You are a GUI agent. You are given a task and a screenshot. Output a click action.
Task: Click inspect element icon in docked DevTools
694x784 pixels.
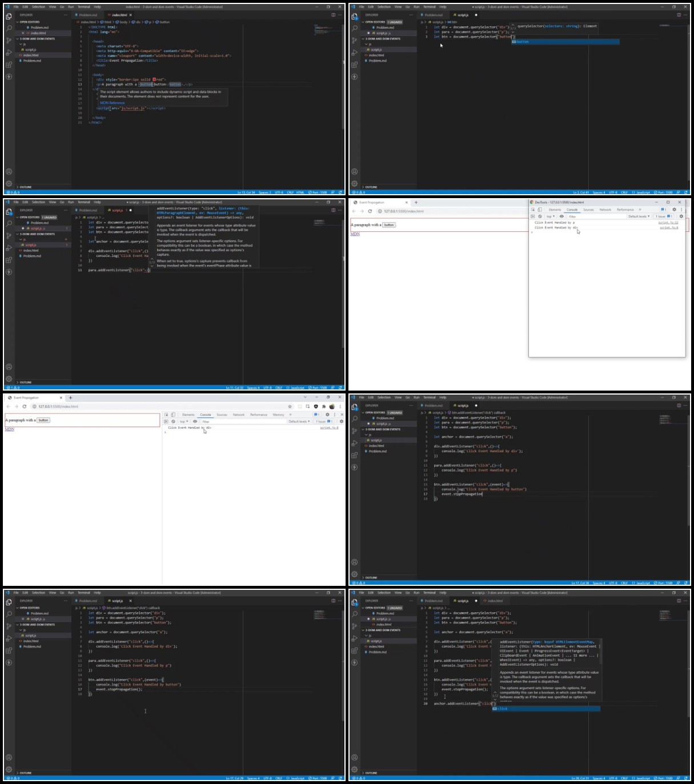[166, 415]
